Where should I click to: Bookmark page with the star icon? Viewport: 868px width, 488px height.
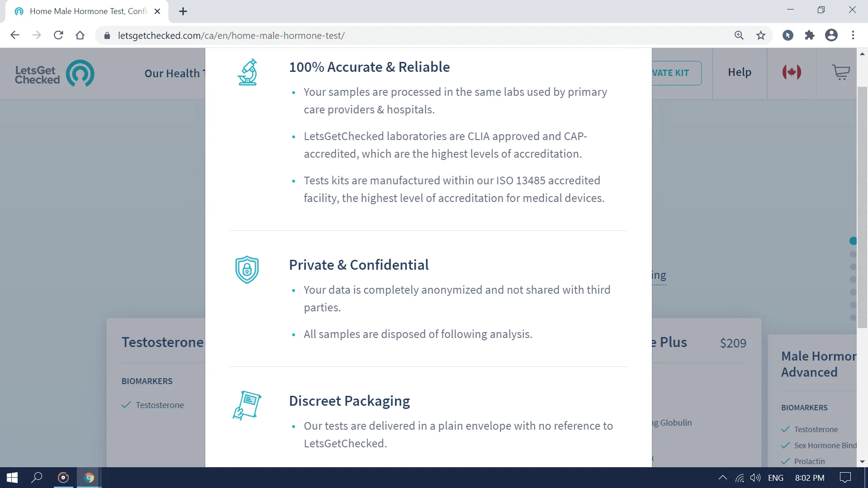click(x=761, y=35)
